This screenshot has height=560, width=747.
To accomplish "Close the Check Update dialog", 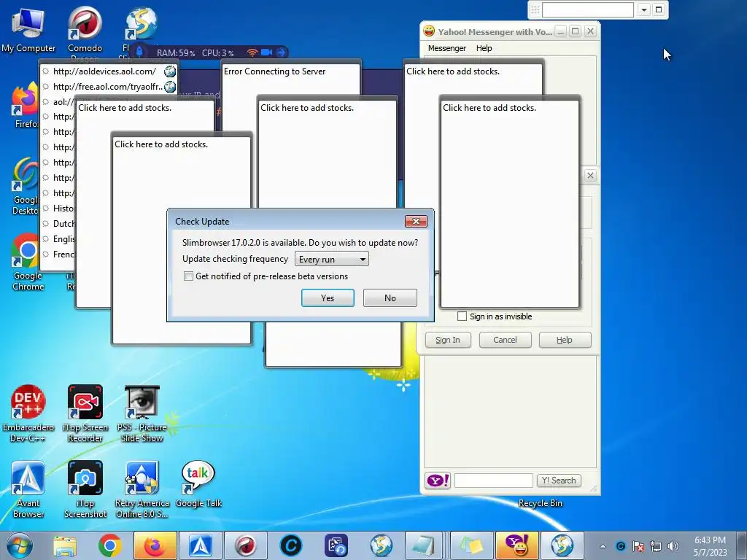I will pyautogui.click(x=416, y=222).
